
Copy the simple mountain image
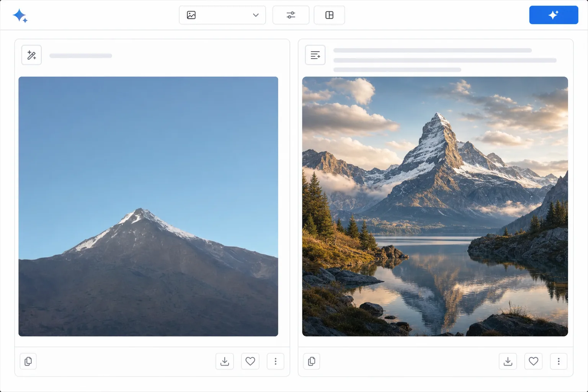[x=28, y=361]
